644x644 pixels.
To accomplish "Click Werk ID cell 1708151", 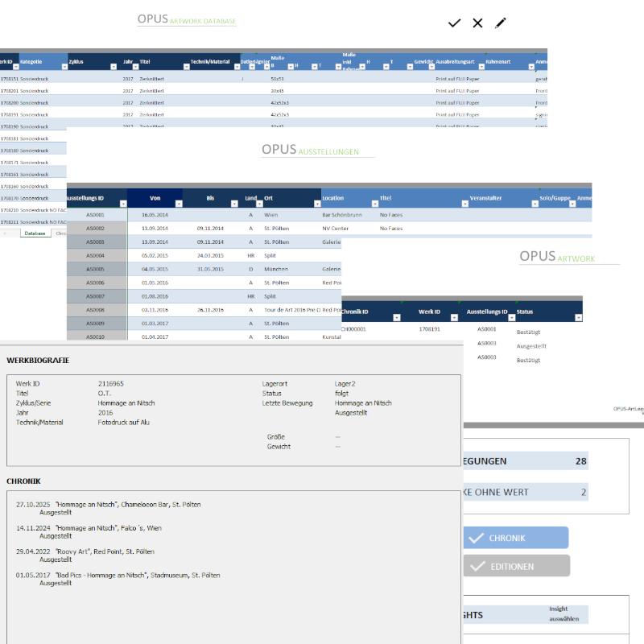I will [10, 78].
